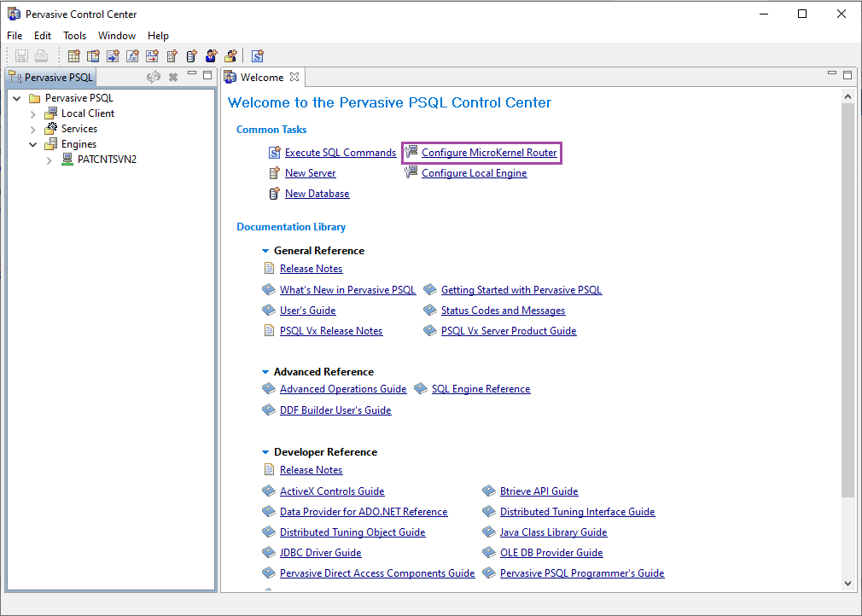The image size is (862, 616).
Task: Click the book icon beside Btrieve API Guide
Action: [x=489, y=491]
